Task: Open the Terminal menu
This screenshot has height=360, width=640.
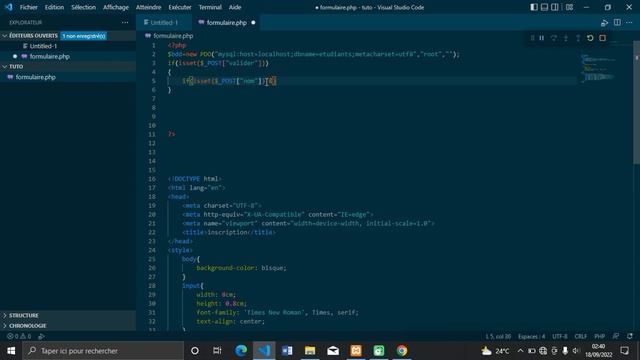Action: [x=210, y=7]
